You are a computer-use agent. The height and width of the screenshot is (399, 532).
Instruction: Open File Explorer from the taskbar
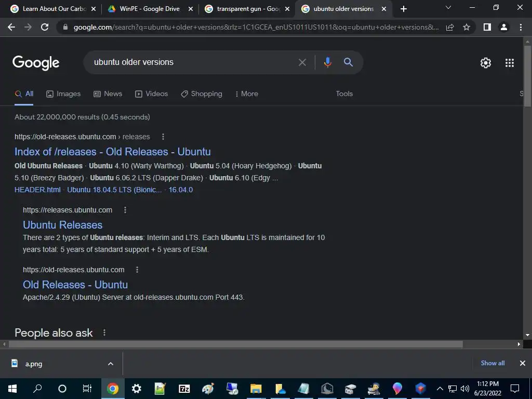pos(256,389)
